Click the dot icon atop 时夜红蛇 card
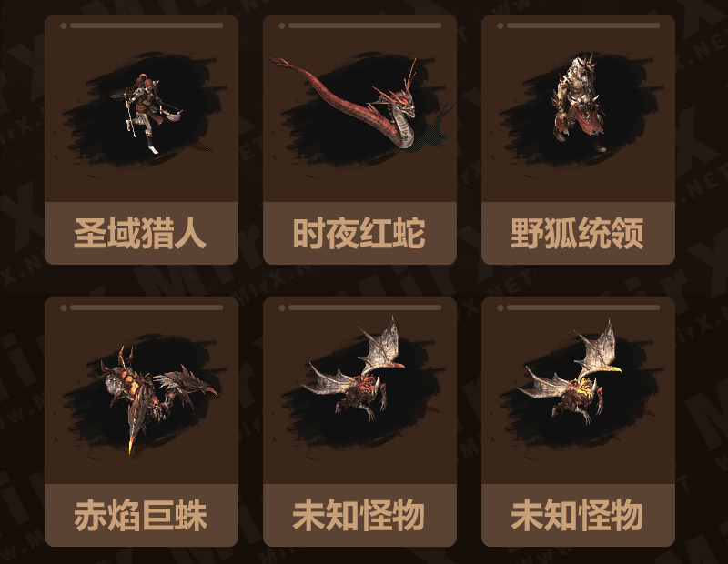Viewport: 728px width, 564px height. (x=282, y=26)
